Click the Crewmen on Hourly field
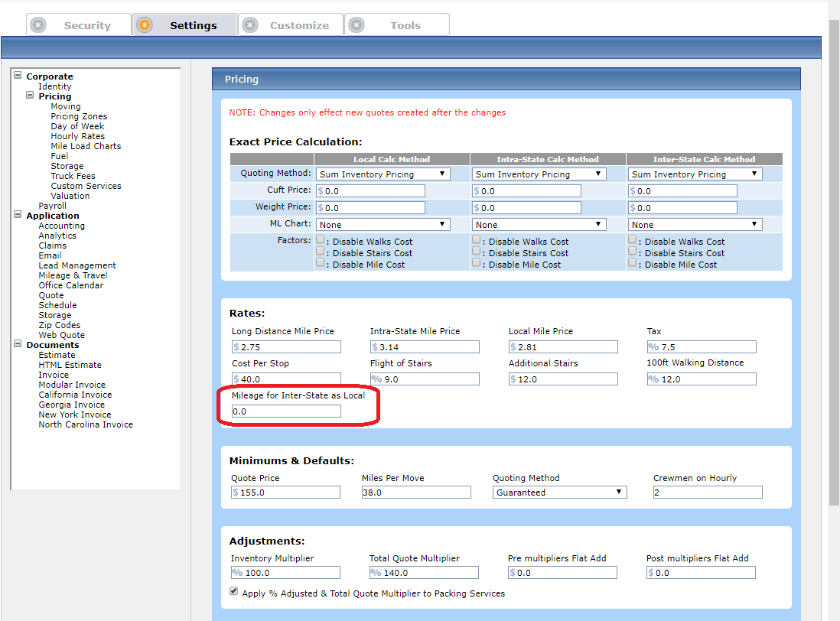The height and width of the screenshot is (621, 840). pos(708,492)
